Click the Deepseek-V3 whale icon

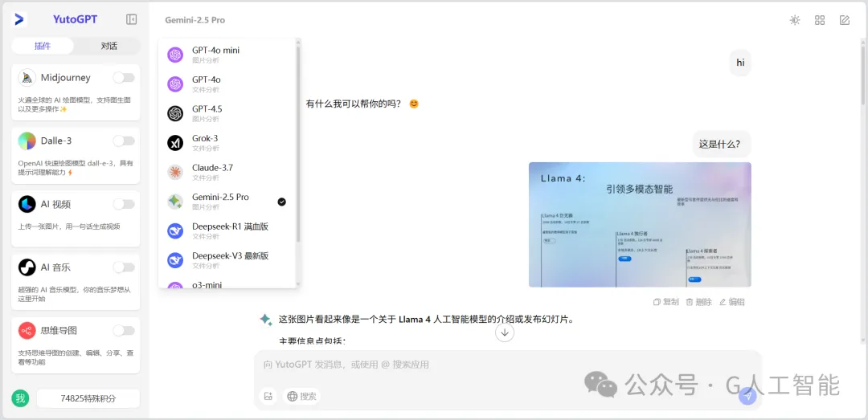(175, 260)
